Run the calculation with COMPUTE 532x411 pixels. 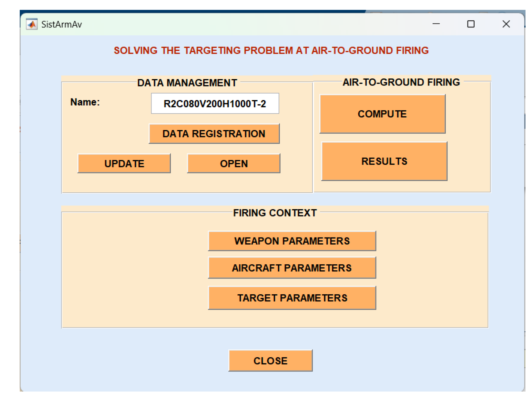tap(382, 114)
